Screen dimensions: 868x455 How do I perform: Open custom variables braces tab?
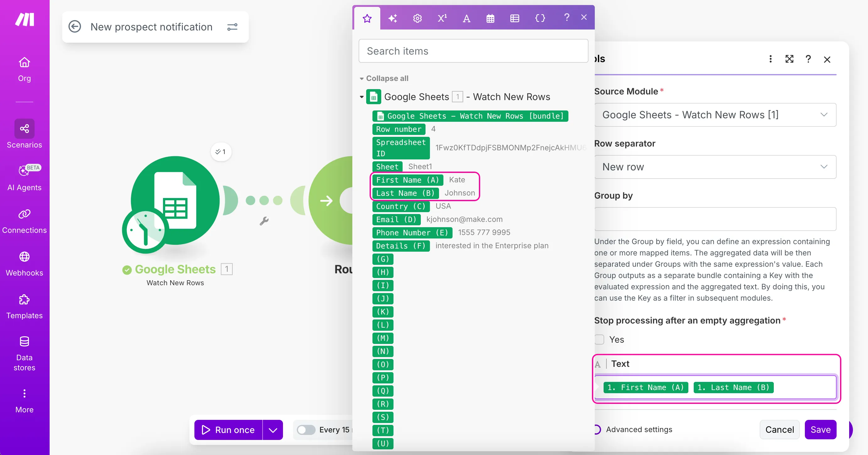click(x=540, y=18)
